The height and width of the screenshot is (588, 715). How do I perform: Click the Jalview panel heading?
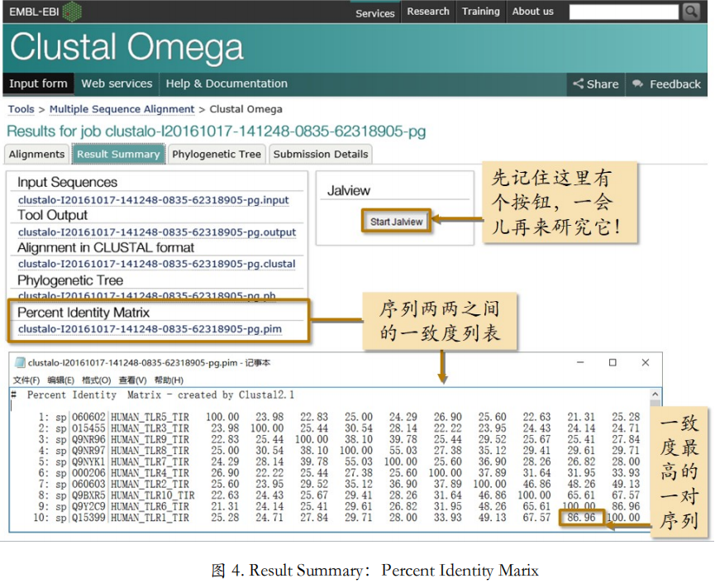point(348,191)
